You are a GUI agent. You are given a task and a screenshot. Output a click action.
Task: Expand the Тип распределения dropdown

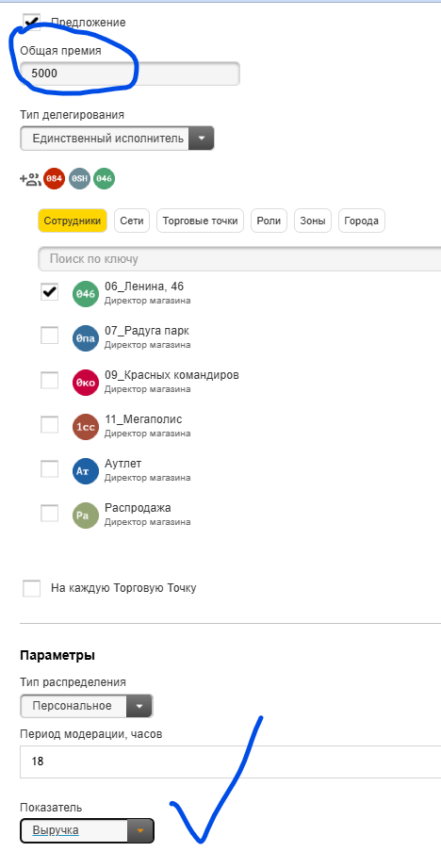point(87,706)
